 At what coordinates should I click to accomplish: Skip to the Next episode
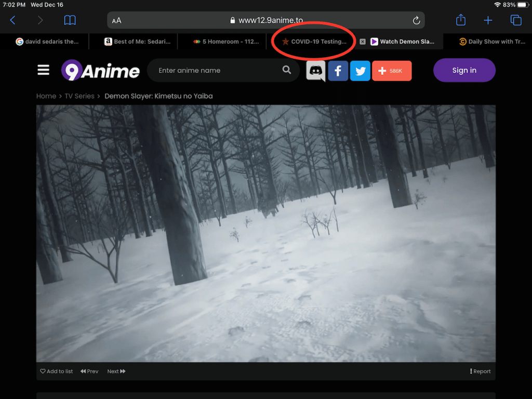(116, 371)
